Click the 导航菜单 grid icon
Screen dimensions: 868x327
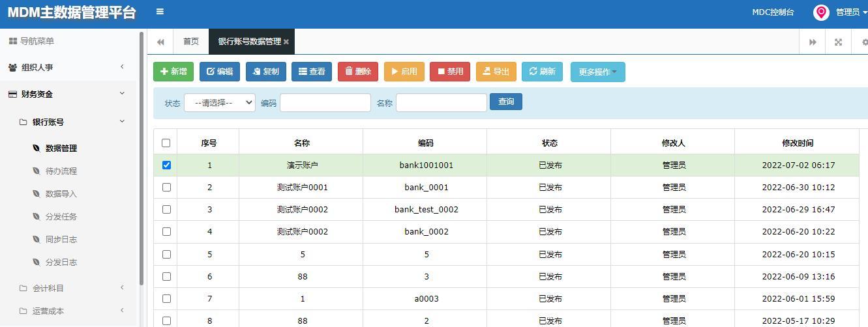pos(12,41)
